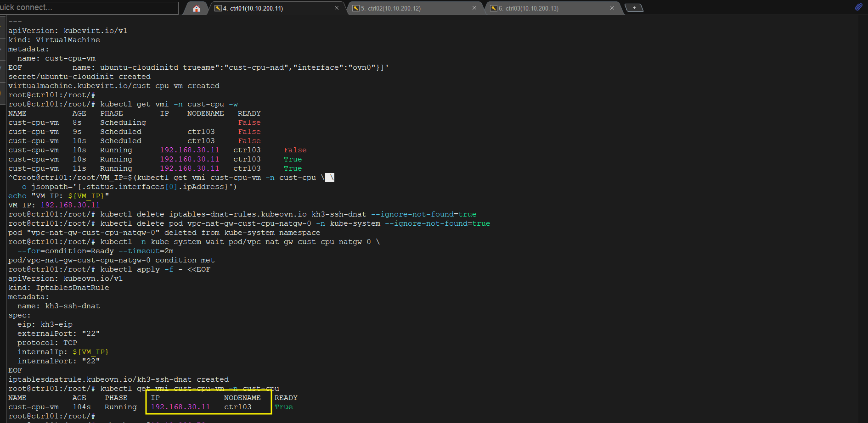
Task: Click 'secret/ubuntu-cloudinit created' output line
Action: (x=79, y=77)
